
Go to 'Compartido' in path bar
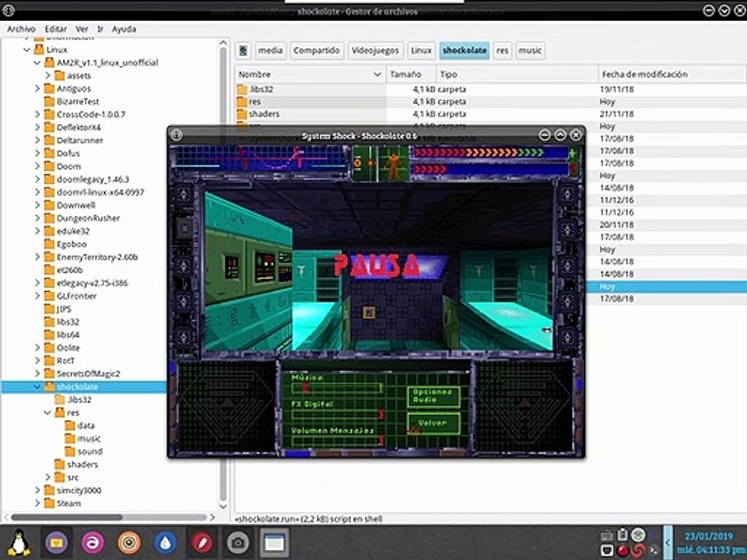click(317, 51)
